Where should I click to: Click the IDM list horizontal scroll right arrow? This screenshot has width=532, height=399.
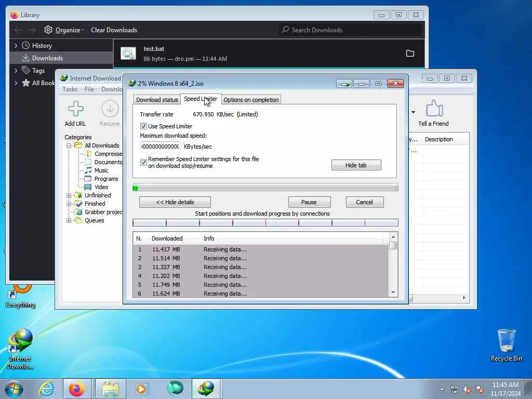[x=464, y=298]
